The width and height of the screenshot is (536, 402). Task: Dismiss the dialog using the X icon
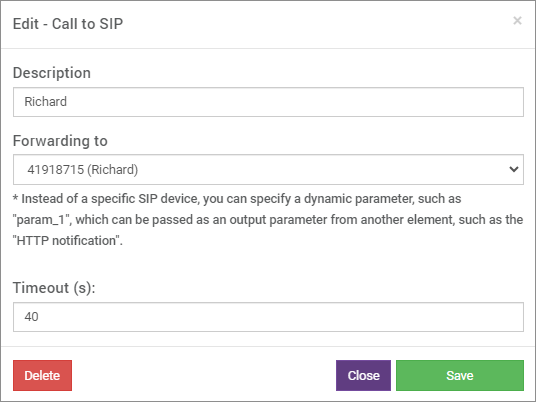click(517, 21)
